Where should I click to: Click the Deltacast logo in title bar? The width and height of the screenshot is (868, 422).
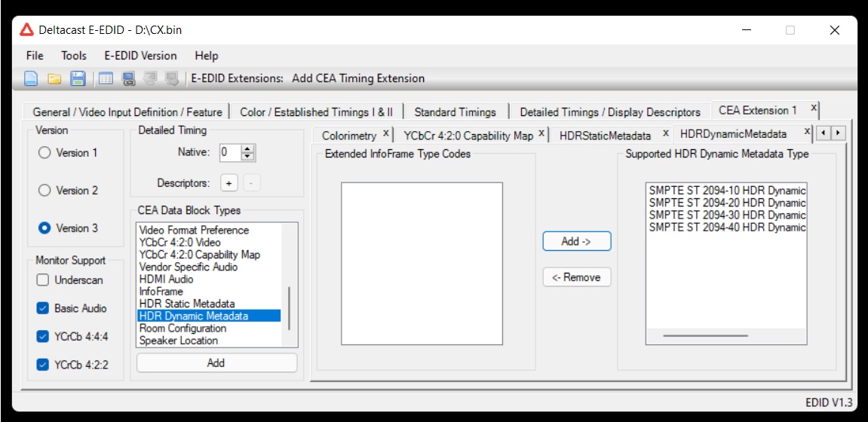(x=26, y=30)
